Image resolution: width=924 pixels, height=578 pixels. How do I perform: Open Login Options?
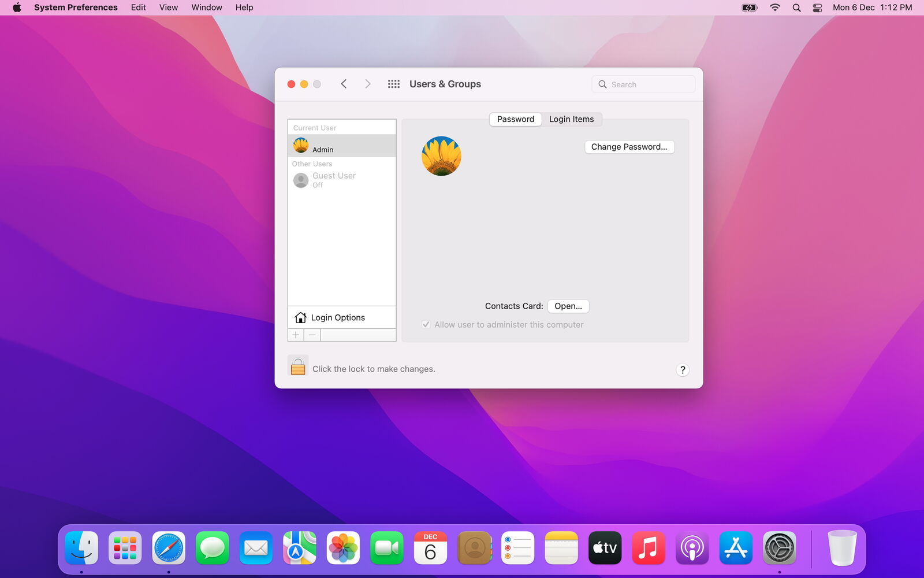click(342, 317)
